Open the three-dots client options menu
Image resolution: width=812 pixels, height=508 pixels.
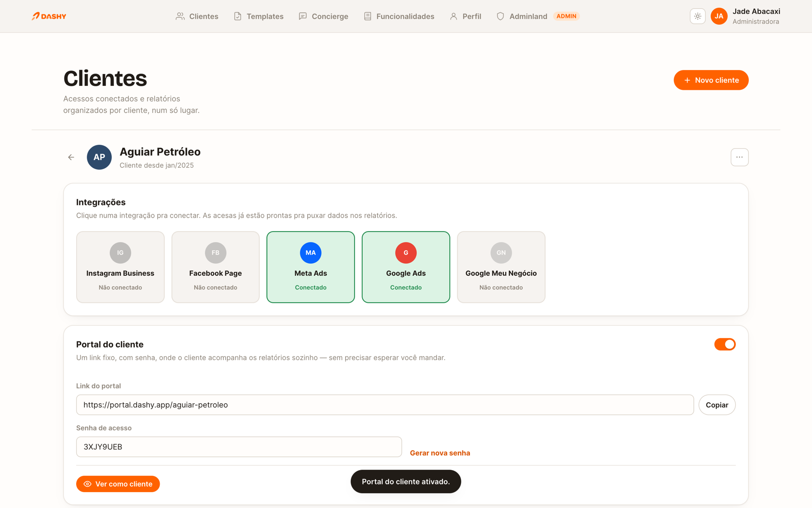739,157
